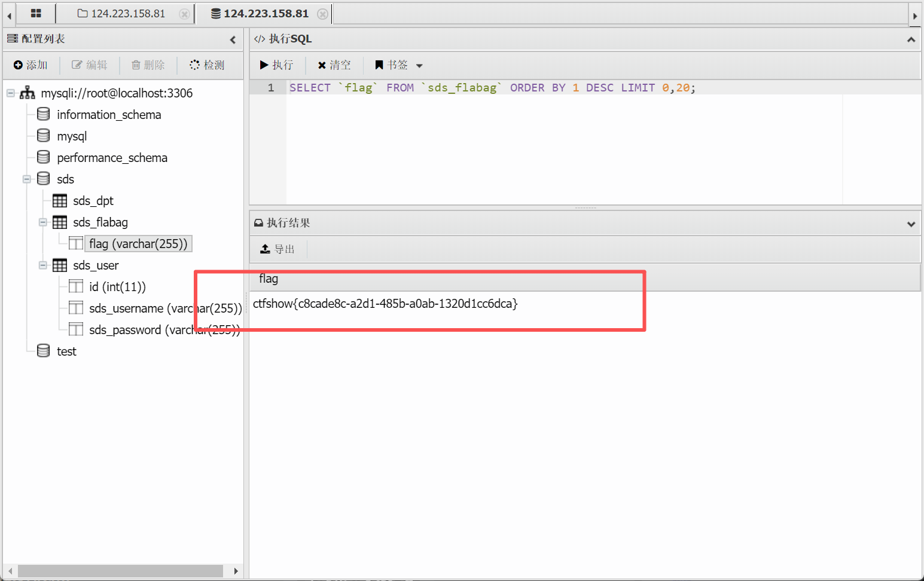Click the test database icon

pos(43,350)
